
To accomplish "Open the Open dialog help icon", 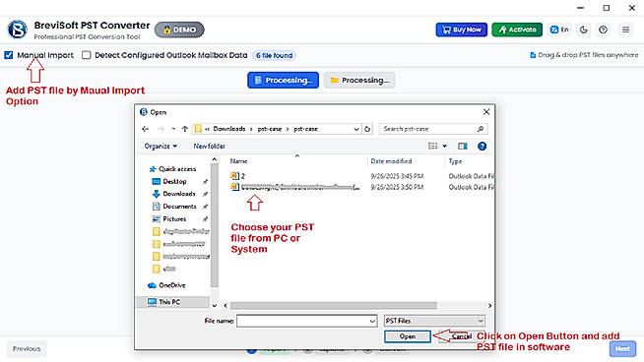I will (482, 147).
